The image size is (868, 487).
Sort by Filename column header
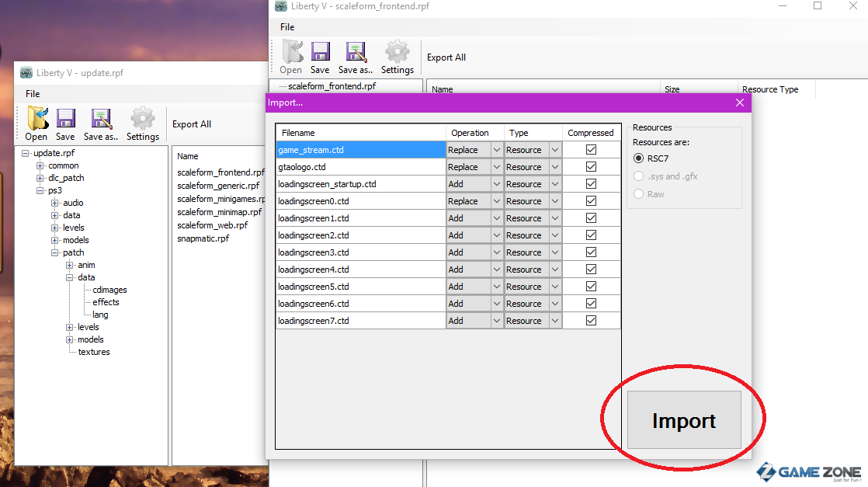pyautogui.click(x=361, y=133)
